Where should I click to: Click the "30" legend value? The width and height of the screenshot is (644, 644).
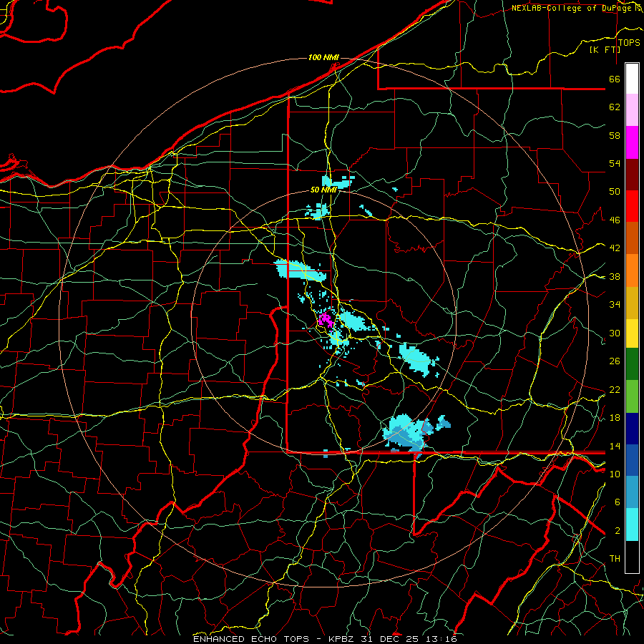[x=615, y=333]
